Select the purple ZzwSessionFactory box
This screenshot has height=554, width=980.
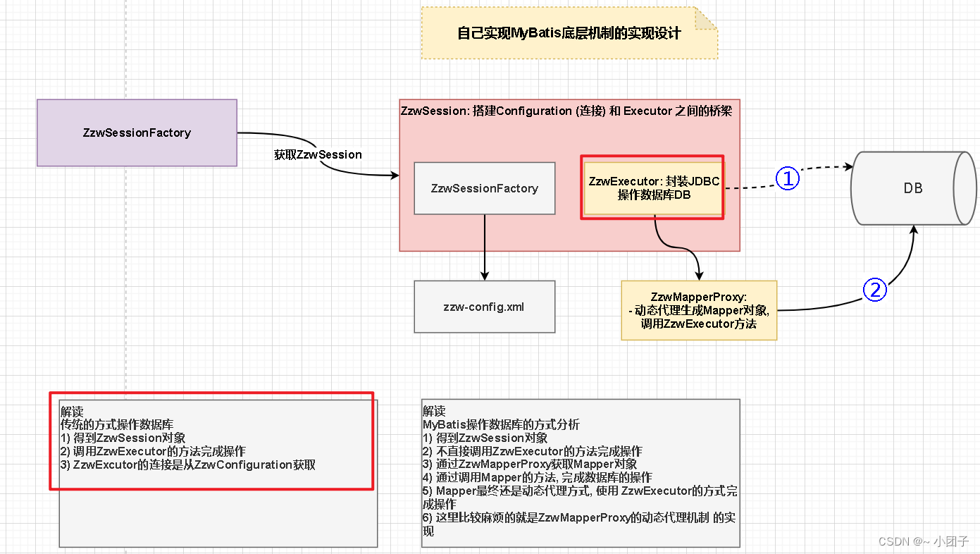[x=137, y=133]
